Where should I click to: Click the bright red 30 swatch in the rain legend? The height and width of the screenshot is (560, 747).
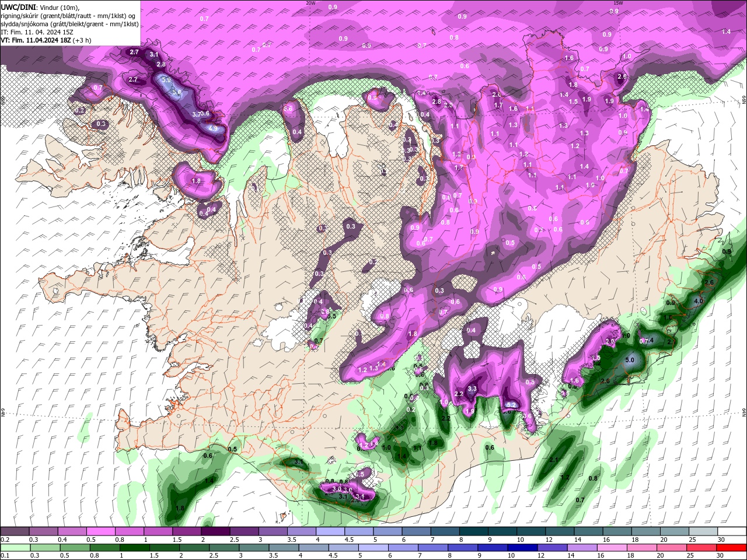coord(731,548)
